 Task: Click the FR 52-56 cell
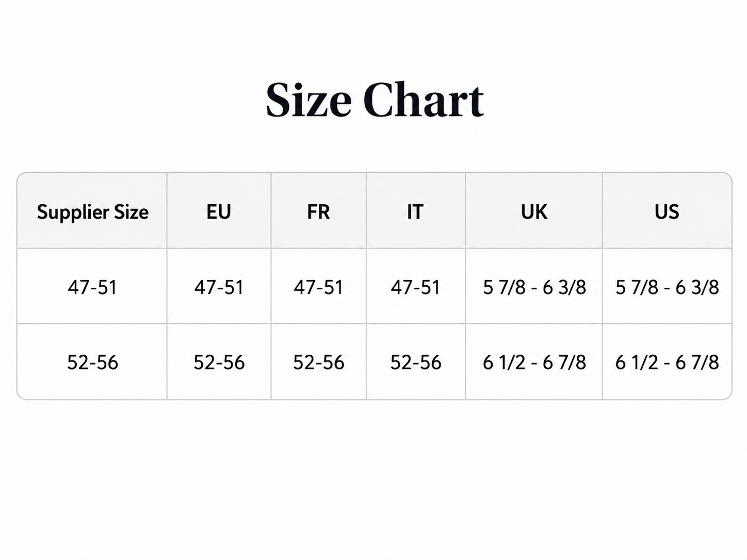[318, 362]
